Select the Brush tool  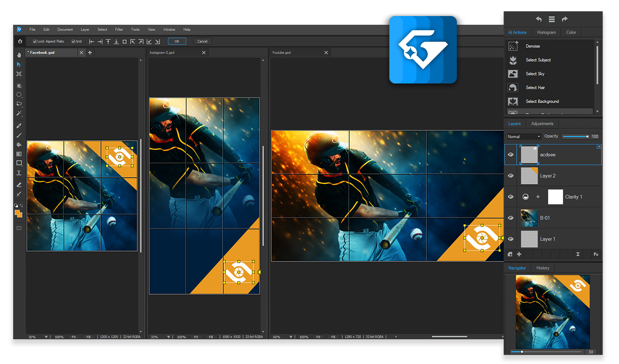19,135
